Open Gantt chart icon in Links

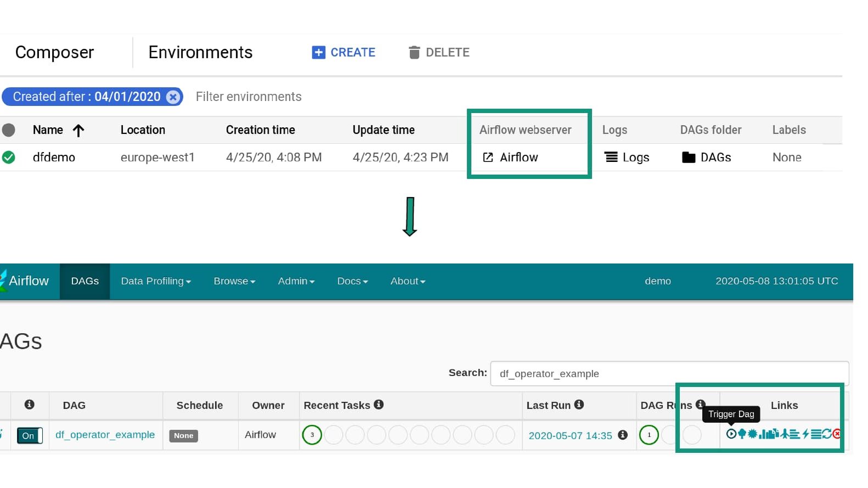pos(794,434)
